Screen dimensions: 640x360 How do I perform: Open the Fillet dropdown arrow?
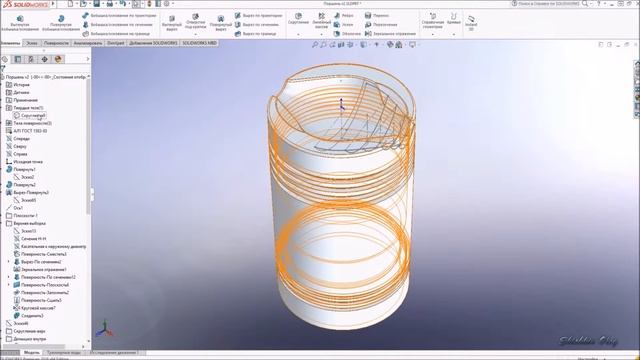tap(298, 34)
